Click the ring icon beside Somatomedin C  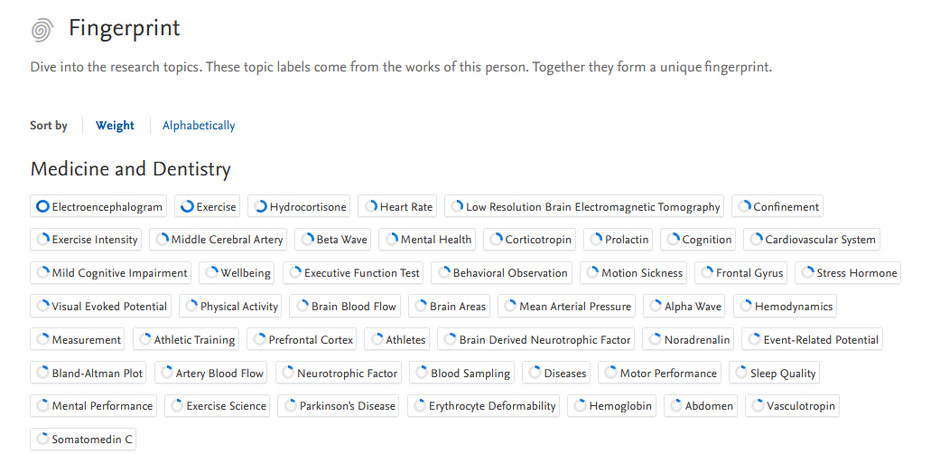coord(42,439)
